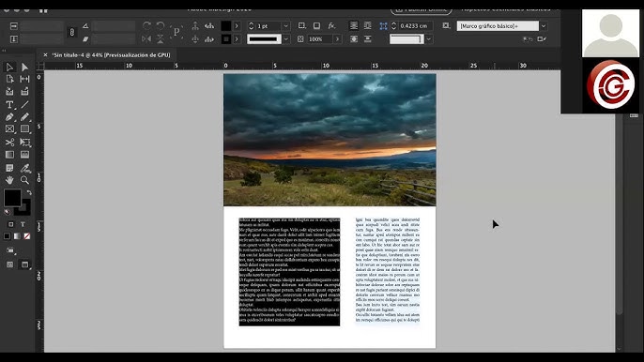Select the Pen tool
Screen dimensions: 644x362
pos(9,117)
